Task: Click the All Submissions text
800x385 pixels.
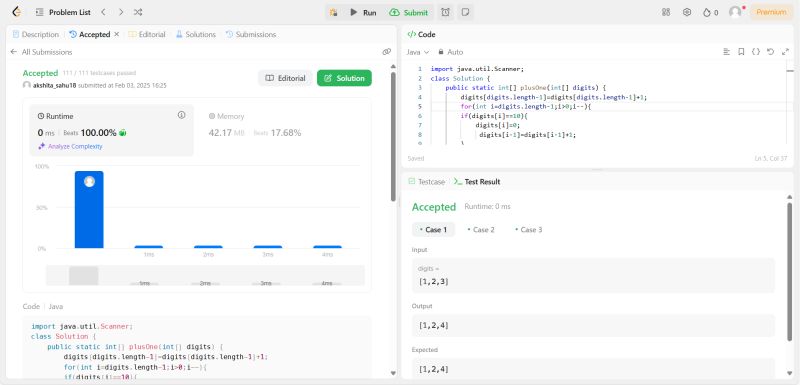Action: [47, 52]
